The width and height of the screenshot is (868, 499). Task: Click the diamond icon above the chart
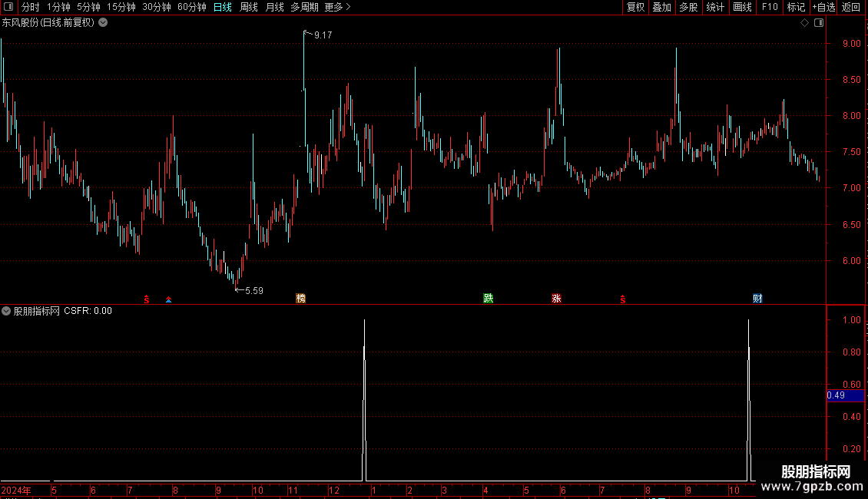(x=804, y=23)
